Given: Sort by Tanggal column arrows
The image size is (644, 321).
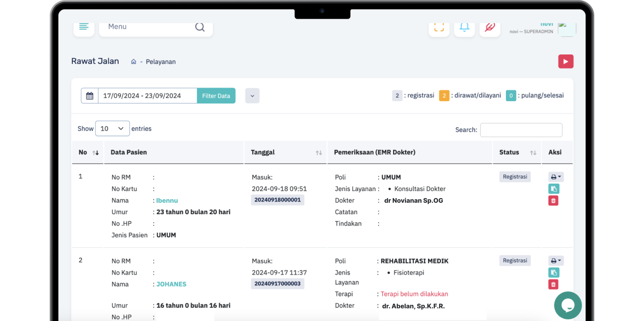Looking at the screenshot, I should (x=318, y=153).
